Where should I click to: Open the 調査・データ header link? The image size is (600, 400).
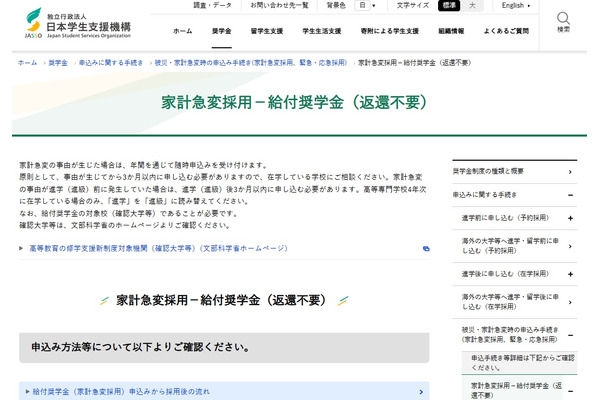[x=212, y=5]
